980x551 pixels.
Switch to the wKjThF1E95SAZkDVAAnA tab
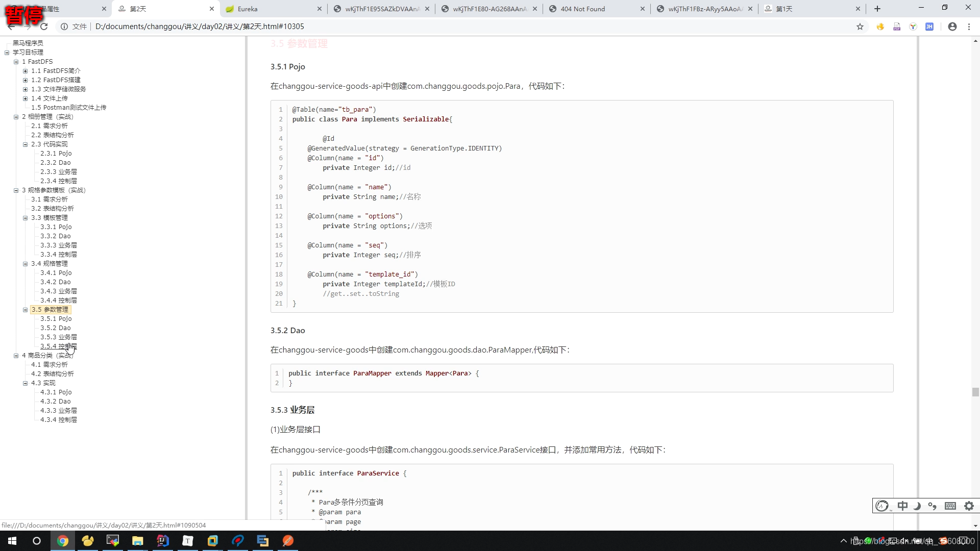pyautogui.click(x=381, y=9)
